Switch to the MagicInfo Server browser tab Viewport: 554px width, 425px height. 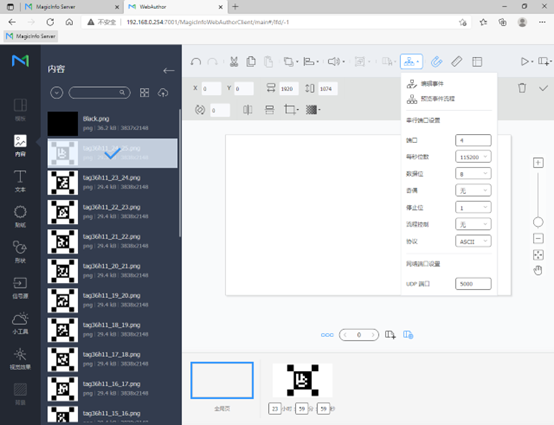click(72, 7)
